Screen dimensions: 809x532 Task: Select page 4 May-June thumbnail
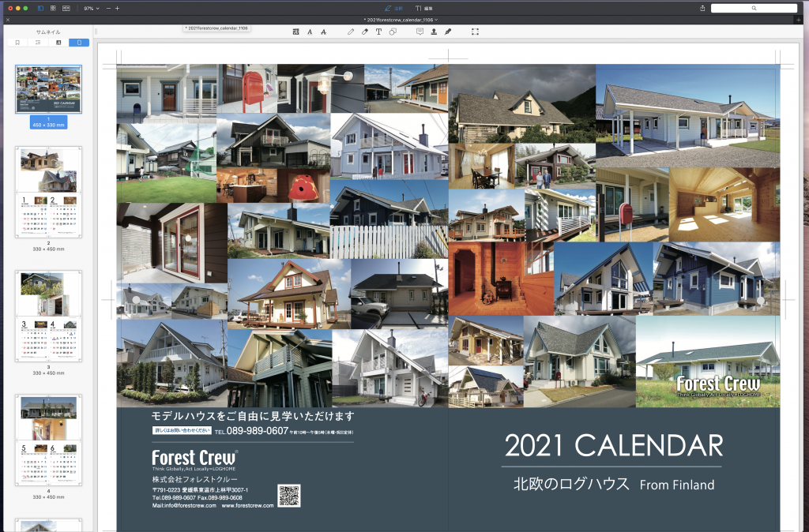tap(48, 440)
